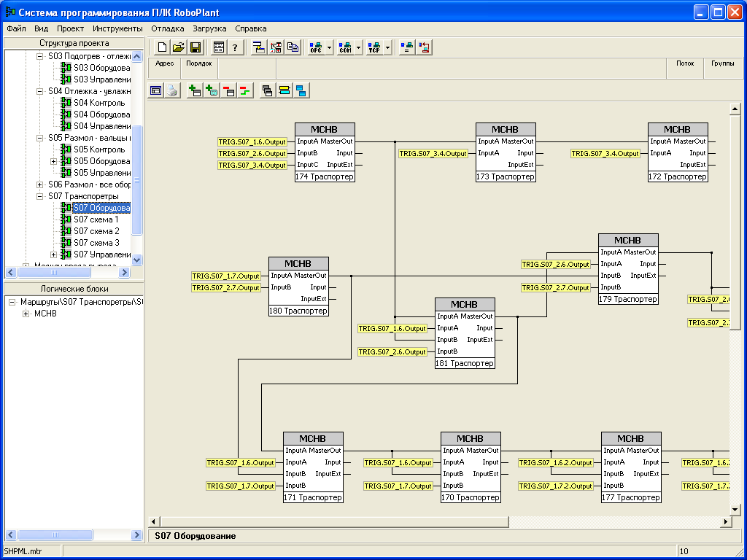Viewport: 747px width, 560px height.
Task: Open the TCP dropdown arrow
Action: click(388, 47)
